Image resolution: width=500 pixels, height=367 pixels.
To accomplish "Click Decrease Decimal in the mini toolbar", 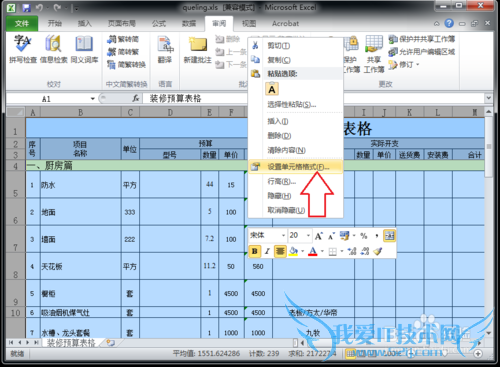I will pyautogui.click(x=365, y=251).
